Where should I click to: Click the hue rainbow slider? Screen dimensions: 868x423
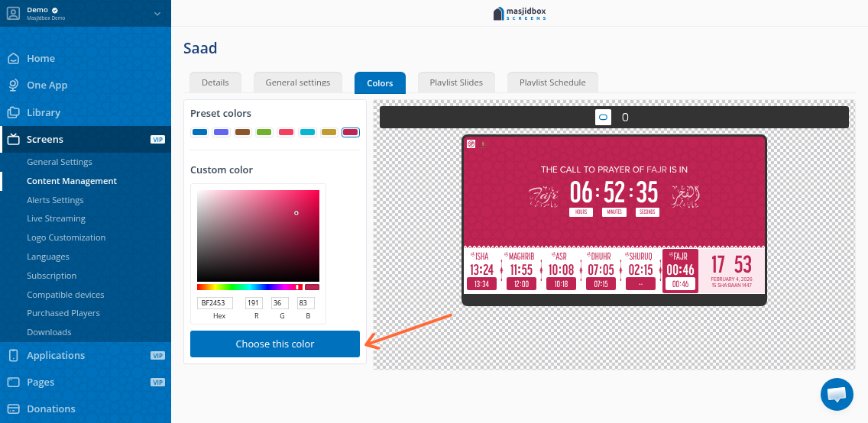click(x=250, y=287)
